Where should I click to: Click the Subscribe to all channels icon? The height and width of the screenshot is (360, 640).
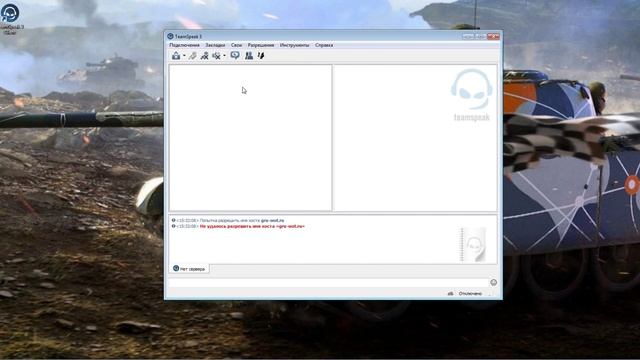204,56
